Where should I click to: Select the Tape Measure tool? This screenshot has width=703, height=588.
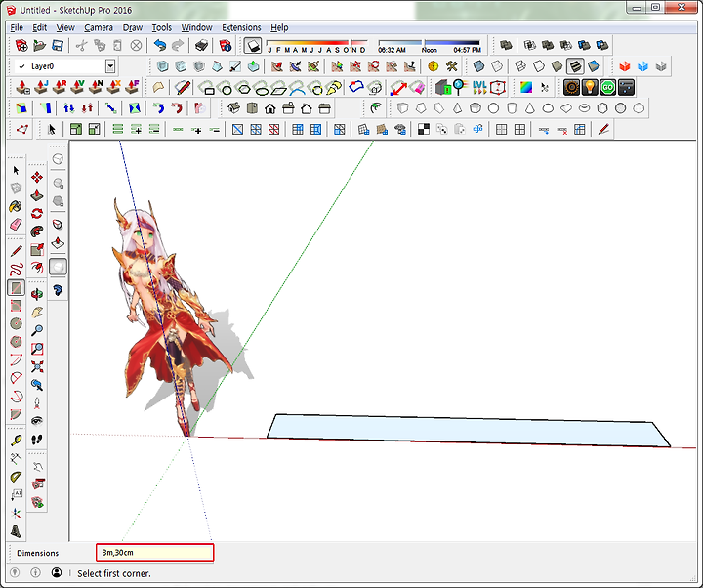17,441
